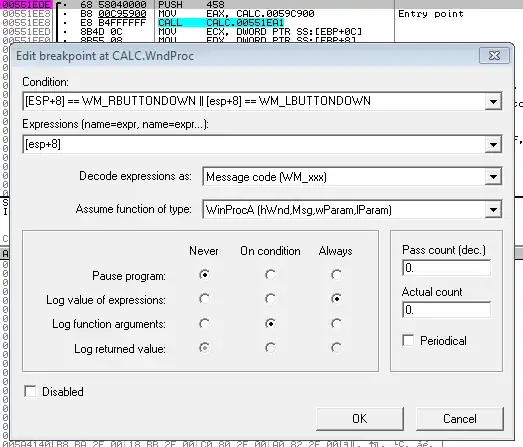The width and height of the screenshot is (523, 447).
Task: Select Never for Log function arguments
Action: tap(204, 323)
